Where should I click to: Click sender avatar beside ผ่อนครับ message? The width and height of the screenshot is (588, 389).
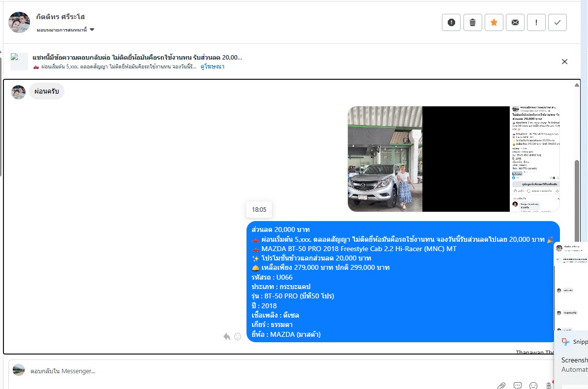pos(18,92)
